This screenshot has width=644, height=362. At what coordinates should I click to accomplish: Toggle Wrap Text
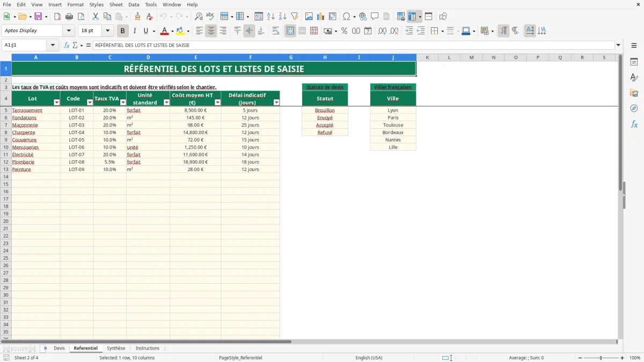[x=276, y=31]
